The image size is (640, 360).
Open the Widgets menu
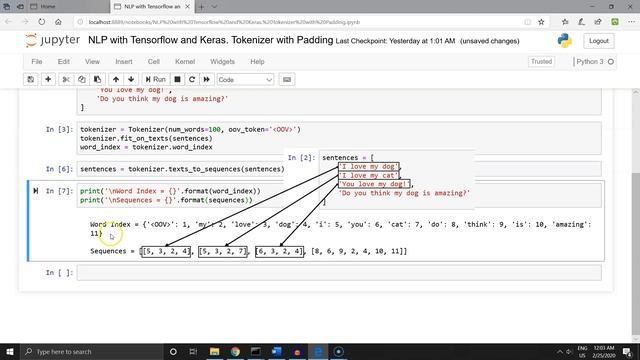pos(222,62)
